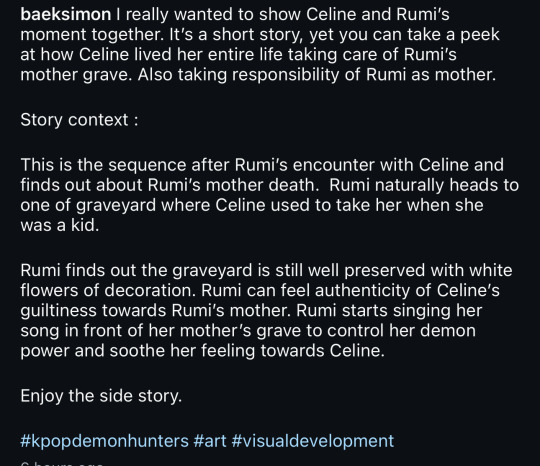Open the #visualdevelopment hashtag
Screen dimensions: 540x466
pos(313,441)
